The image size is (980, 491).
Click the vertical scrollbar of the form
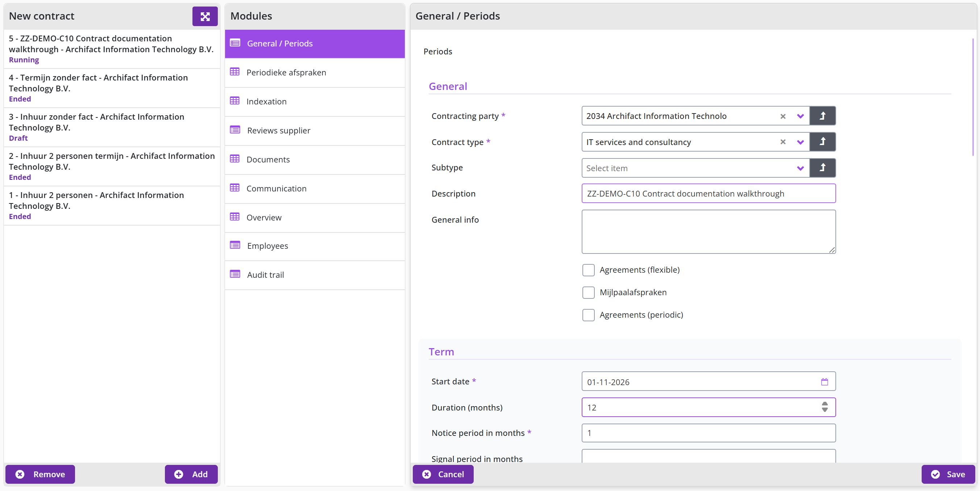(x=973, y=97)
